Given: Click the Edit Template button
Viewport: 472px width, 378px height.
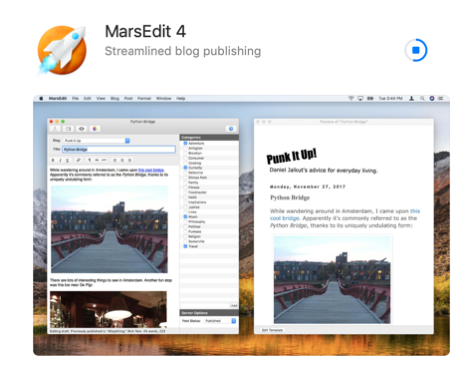Looking at the screenshot, I should click(272, 330).
